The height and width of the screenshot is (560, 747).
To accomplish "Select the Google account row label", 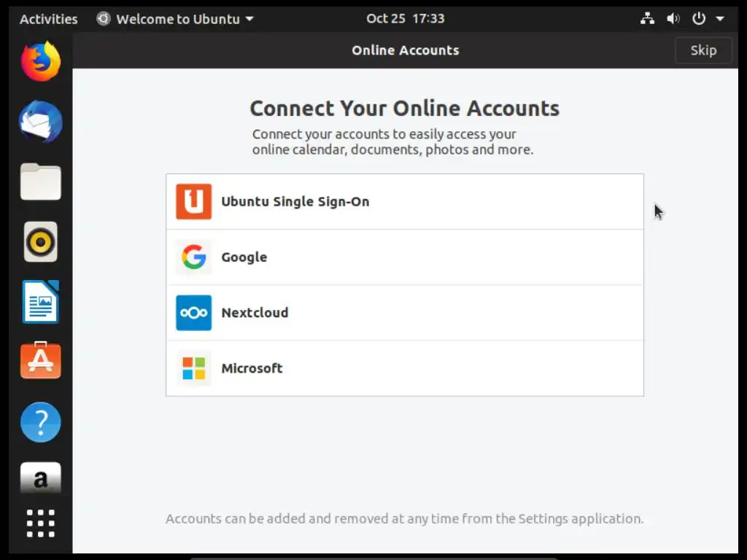I will click(244, 257).
